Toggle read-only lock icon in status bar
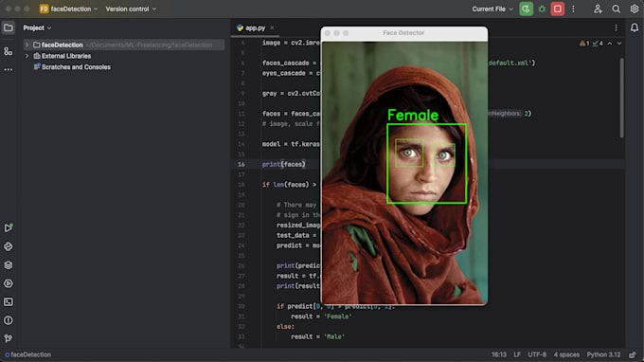 [x=632, y=354]
